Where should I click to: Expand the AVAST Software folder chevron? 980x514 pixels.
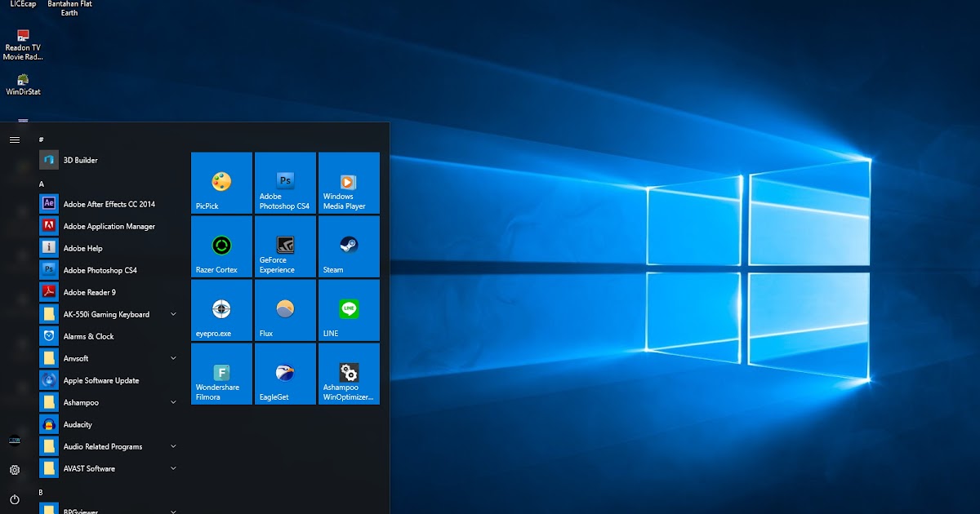click(173, 468)
